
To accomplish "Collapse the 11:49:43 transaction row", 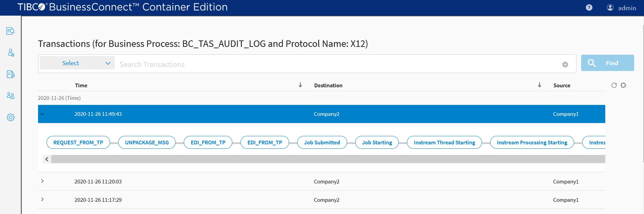I will pyautogui.click(x=42, y=114).
